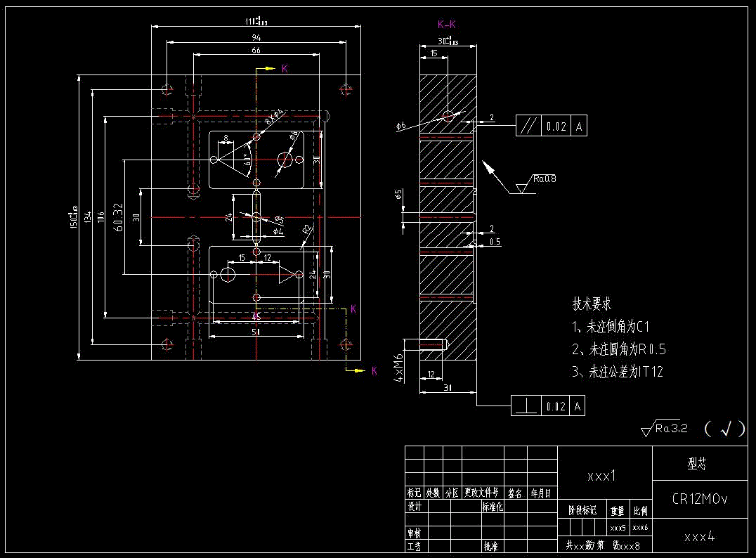Image resolution: width=756 pixels, height=558 pixels.
Task: Select the 4xM6 thread callout
Action: (398, 368)
